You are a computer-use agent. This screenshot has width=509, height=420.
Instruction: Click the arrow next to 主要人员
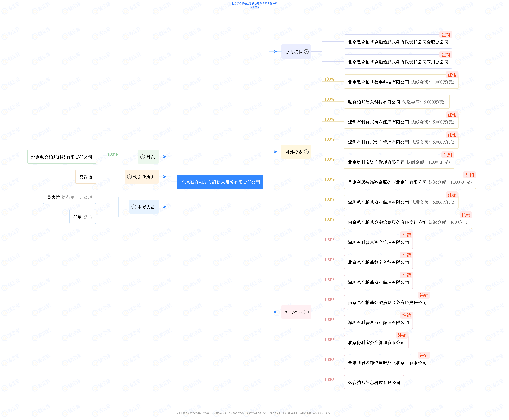pos(165,207)
